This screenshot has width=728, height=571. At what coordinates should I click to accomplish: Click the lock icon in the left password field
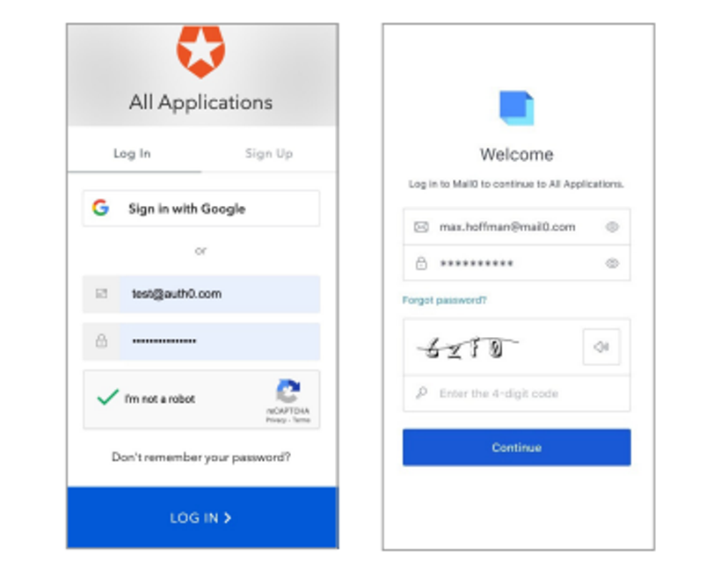click(101, 340)
